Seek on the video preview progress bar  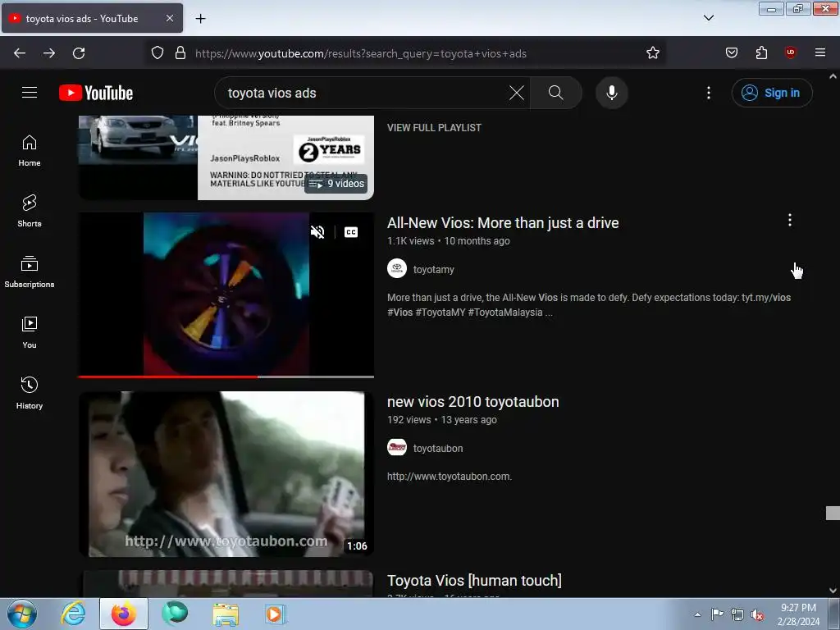tap(226, 377)
